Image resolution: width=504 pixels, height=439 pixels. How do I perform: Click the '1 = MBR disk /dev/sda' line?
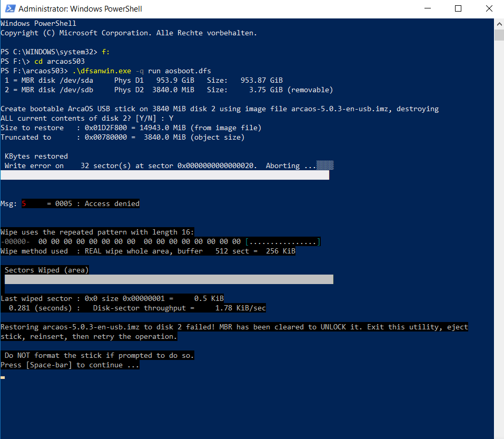[144, 81]
